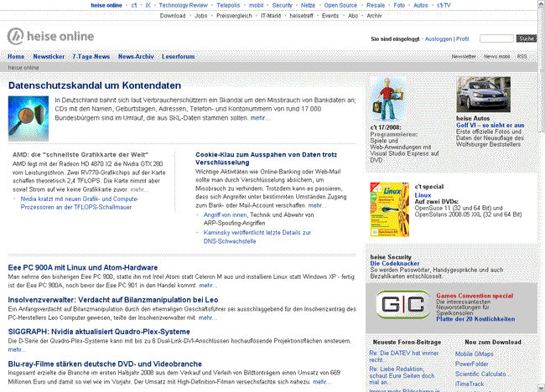Open the Resale link

[376, 5]
